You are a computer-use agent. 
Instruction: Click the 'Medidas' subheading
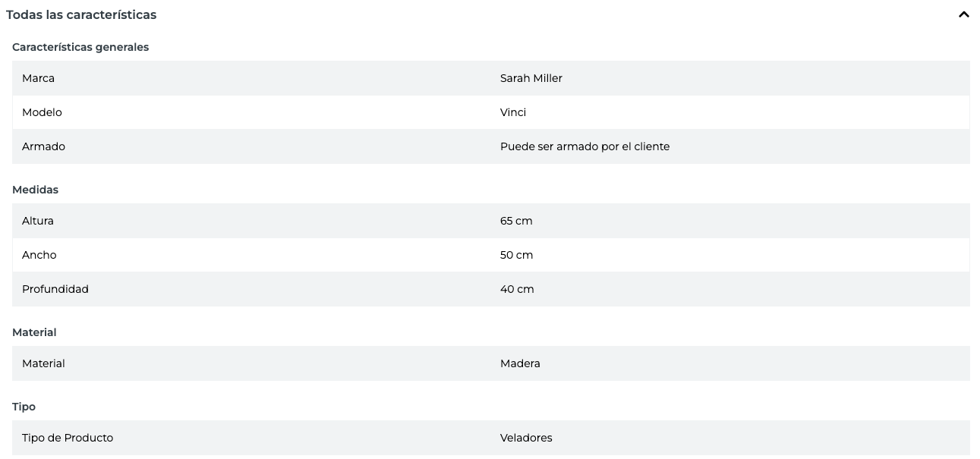coord(35,190)
